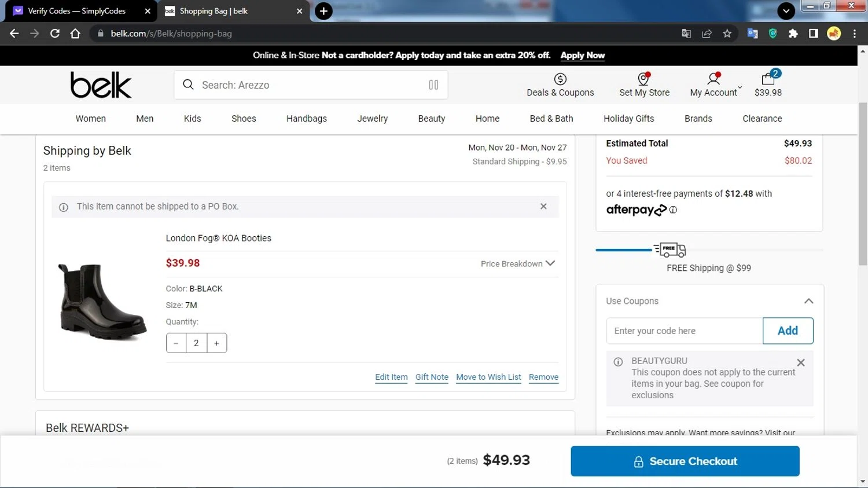Open the Handbags menu
This screenshot has height=488, width=868.
pos(307,119)
